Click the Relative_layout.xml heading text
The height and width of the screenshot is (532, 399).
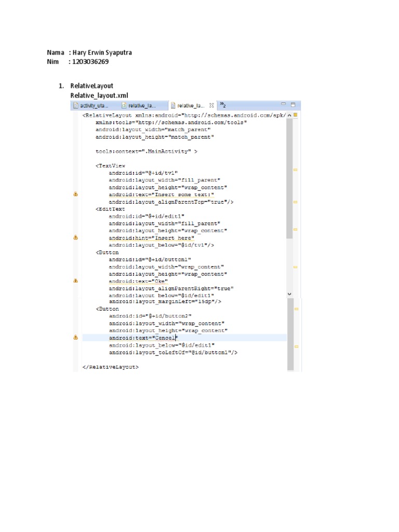click(x=99, y=96)
